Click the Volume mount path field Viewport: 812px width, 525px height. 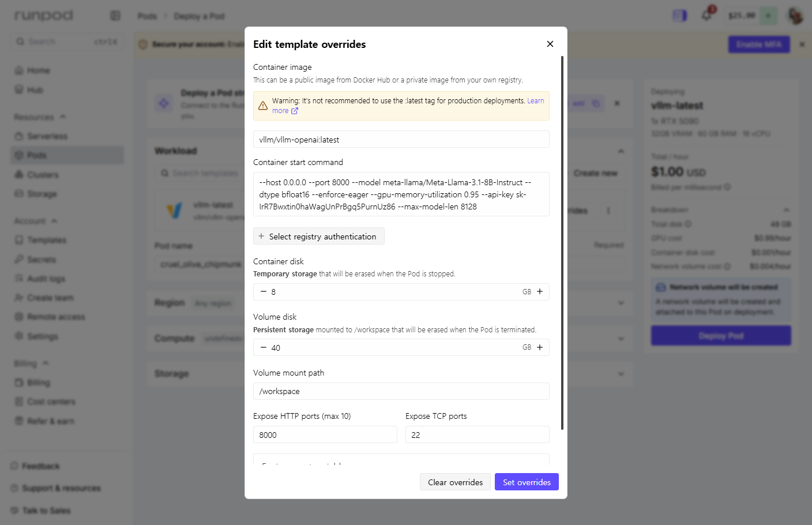coord(401,391)
